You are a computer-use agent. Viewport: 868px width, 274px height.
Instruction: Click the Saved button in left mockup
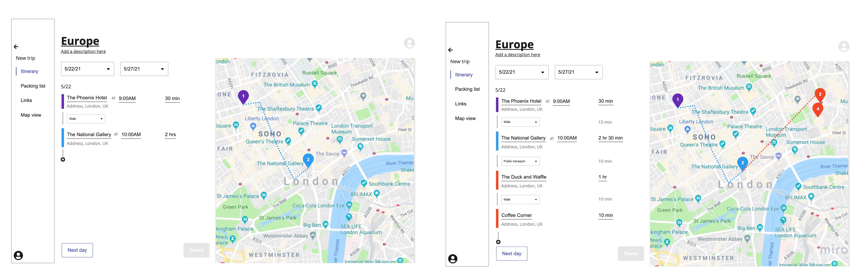pos(196,250)
